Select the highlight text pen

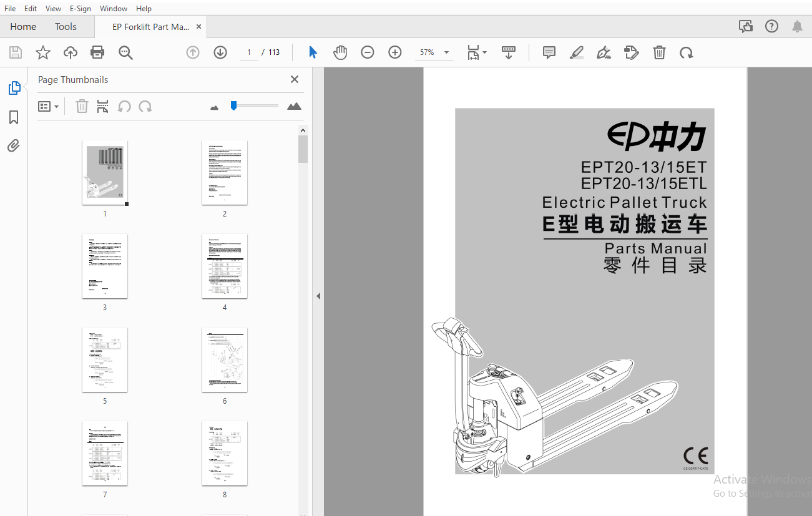[577, 52]
